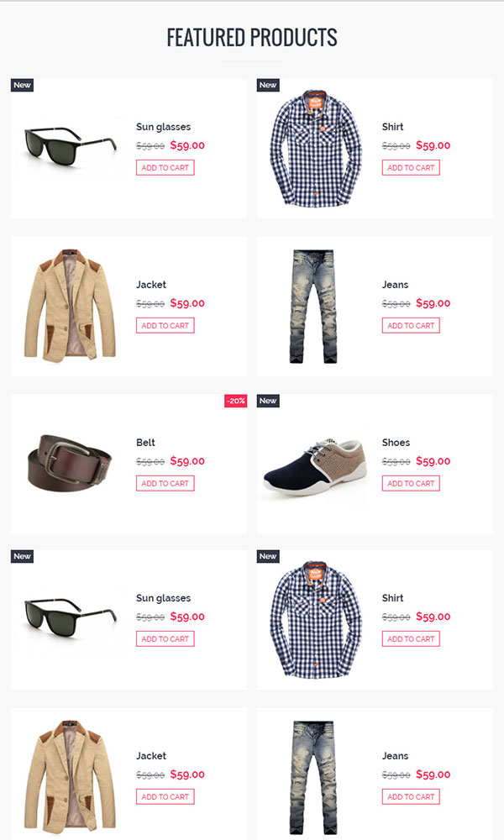Click the Belt's $59.00 sale price
Screen dimensions: 504x840
coord(187,460)
